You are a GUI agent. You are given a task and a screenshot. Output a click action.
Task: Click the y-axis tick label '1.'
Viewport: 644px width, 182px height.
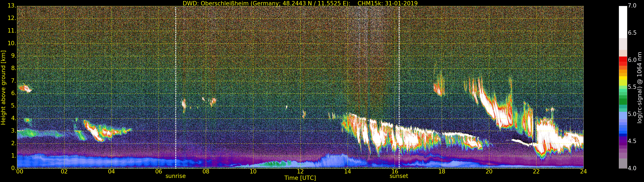pos(14,156)
